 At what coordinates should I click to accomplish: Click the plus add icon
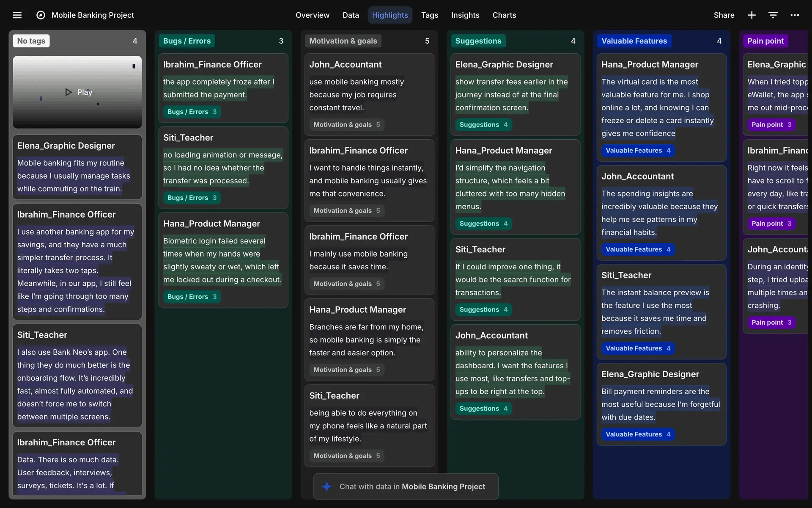pos(752,15)
